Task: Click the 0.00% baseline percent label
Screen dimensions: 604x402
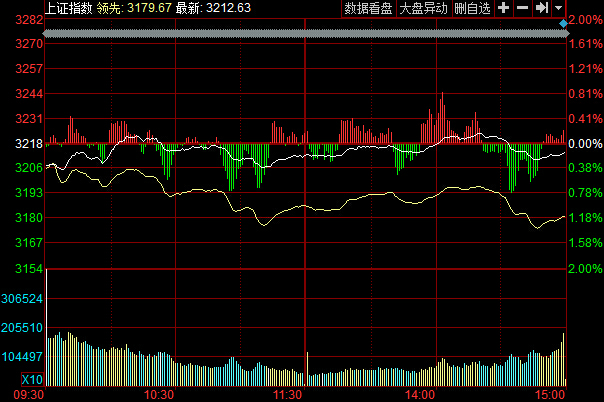Action: 585,144
